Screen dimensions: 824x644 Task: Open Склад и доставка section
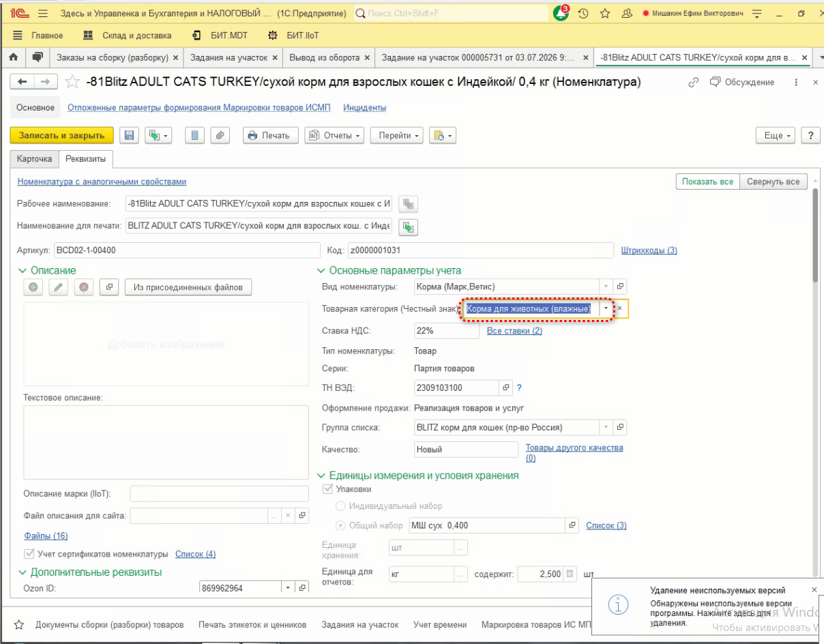coord(127,35)
